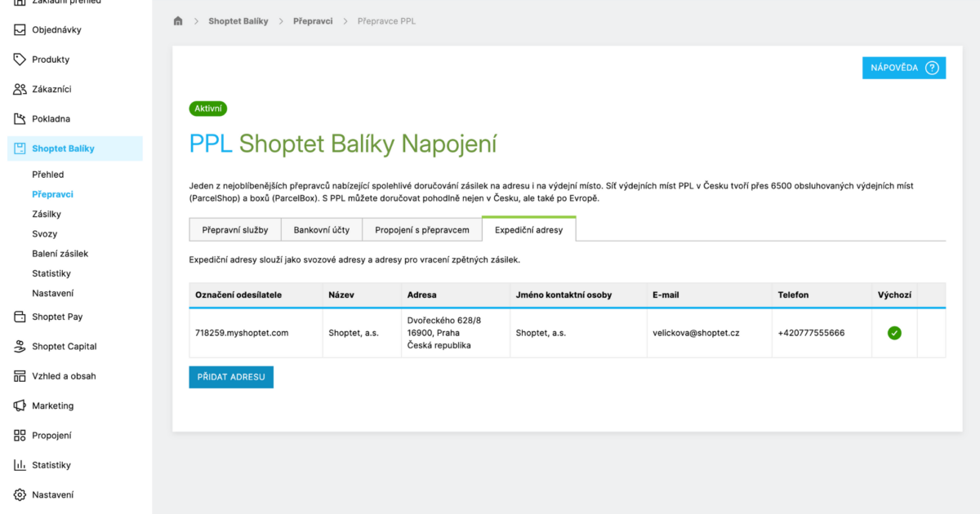The width and height of the screenshot is (980, 514).
Task: Click Přepravci breadcrumb link
Action: (x=313, y=21)
